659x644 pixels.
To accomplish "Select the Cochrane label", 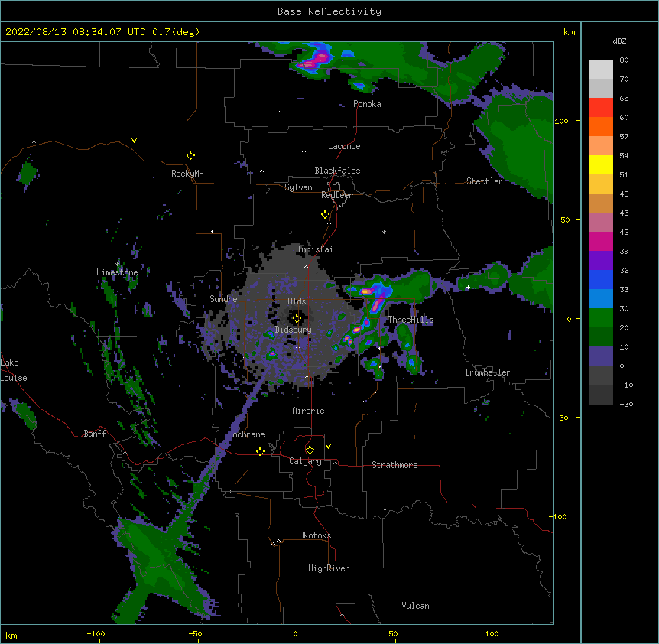I will click(x=246, y=434).
